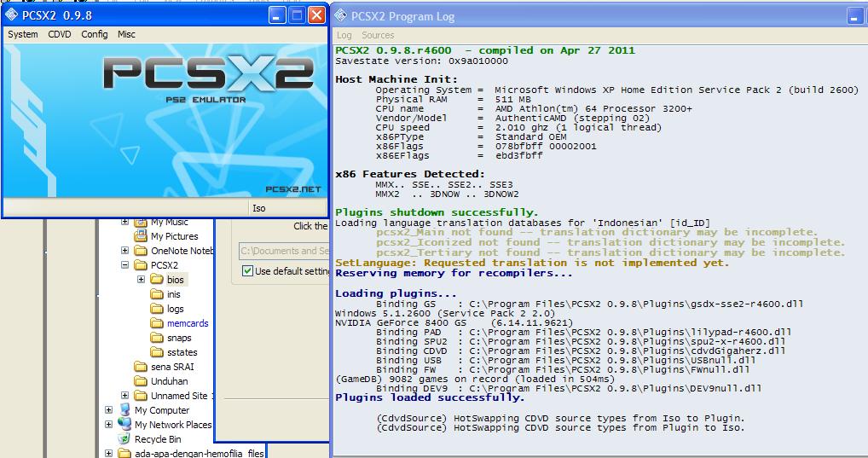Select the logs folder icon

[x=157, y=309]
